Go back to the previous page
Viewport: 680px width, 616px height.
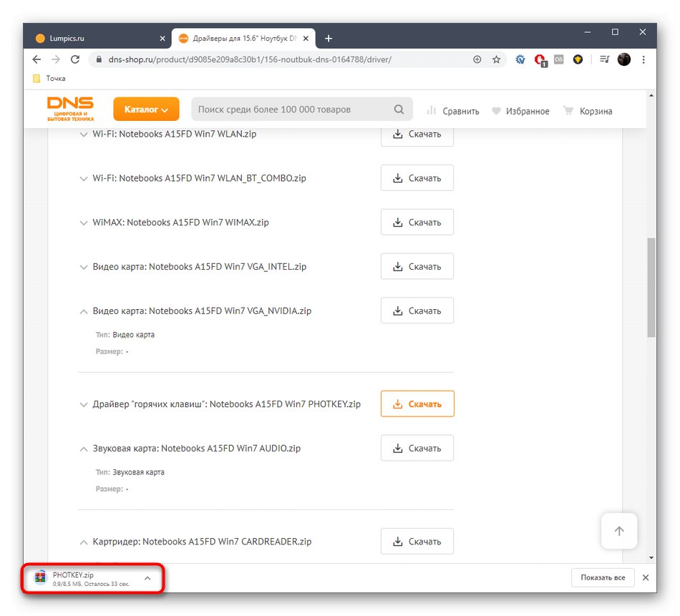click(37, 59)
